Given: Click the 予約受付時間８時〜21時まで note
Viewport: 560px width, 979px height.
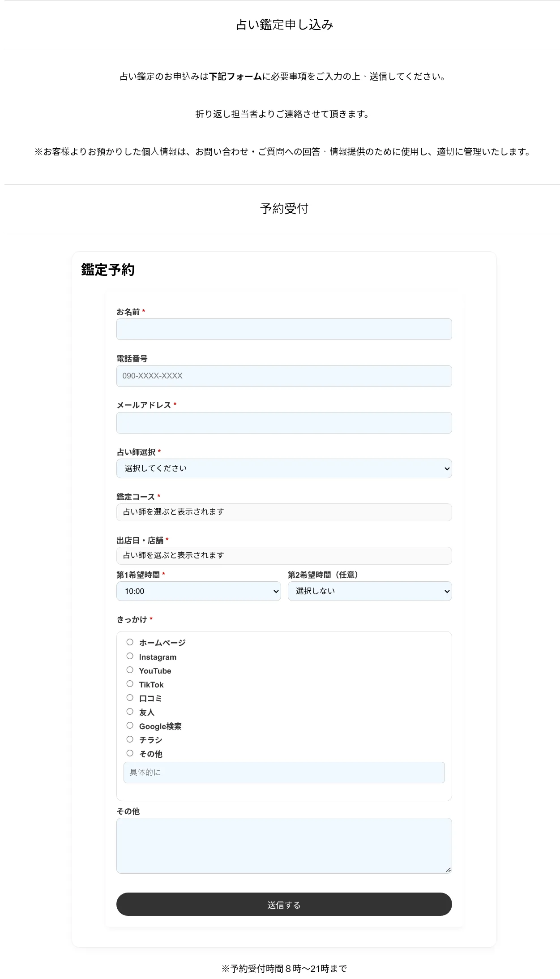Looking at the screenshot, I should coord(284,969).
